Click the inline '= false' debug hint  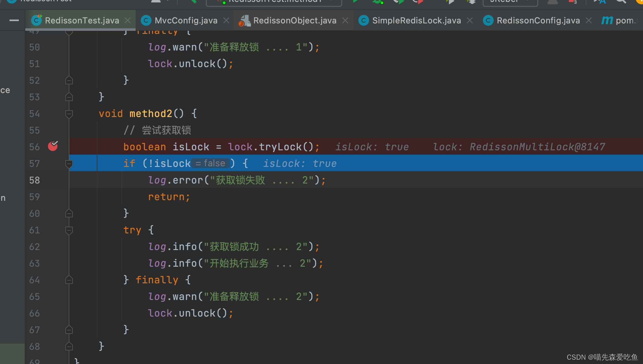[x=211, y=163]
